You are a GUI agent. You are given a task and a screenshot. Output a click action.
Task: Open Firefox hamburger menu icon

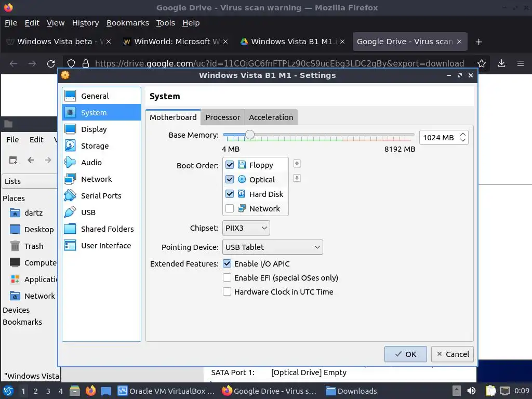[x=521, y=63]
